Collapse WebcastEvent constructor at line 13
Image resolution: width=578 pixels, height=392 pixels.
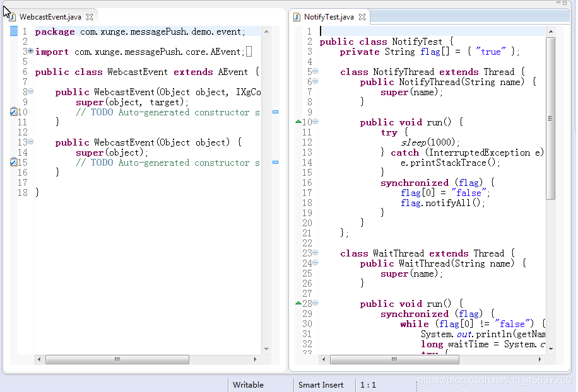click(30, 141)
